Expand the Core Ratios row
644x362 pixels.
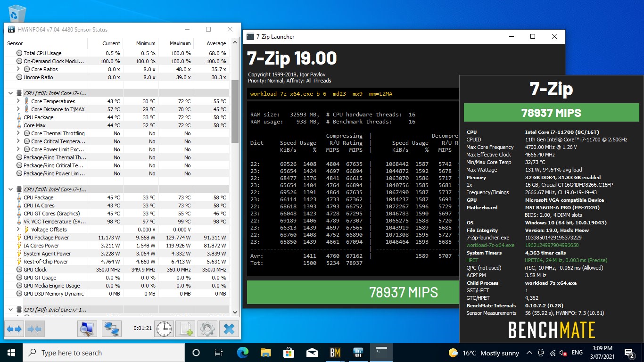18,69
